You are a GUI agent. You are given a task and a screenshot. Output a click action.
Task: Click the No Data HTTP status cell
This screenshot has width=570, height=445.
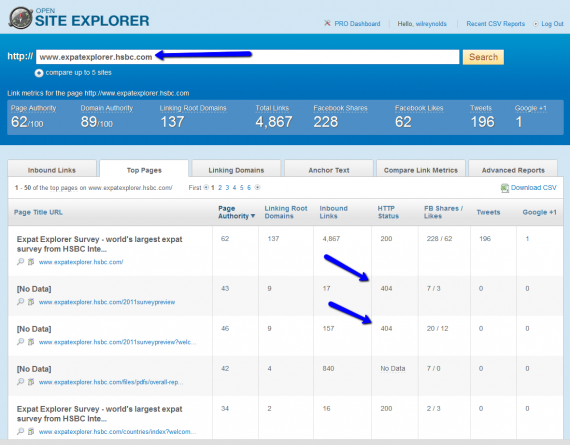coord(393,369)
